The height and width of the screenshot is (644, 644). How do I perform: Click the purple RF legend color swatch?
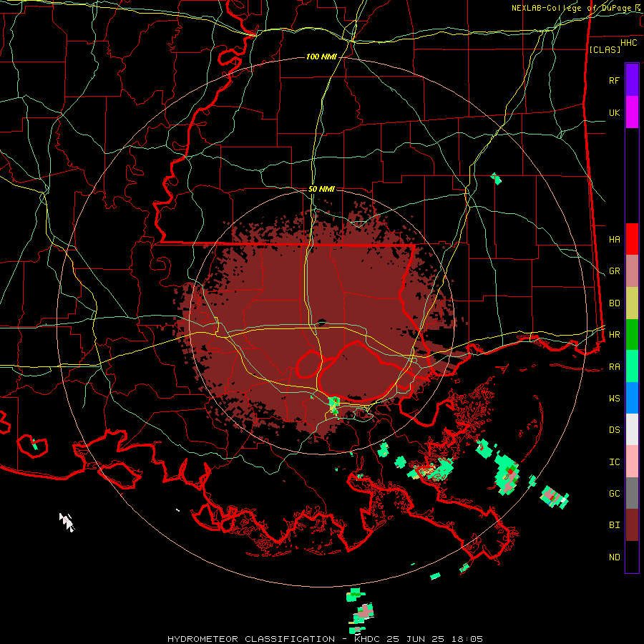(x=632, y=80)
